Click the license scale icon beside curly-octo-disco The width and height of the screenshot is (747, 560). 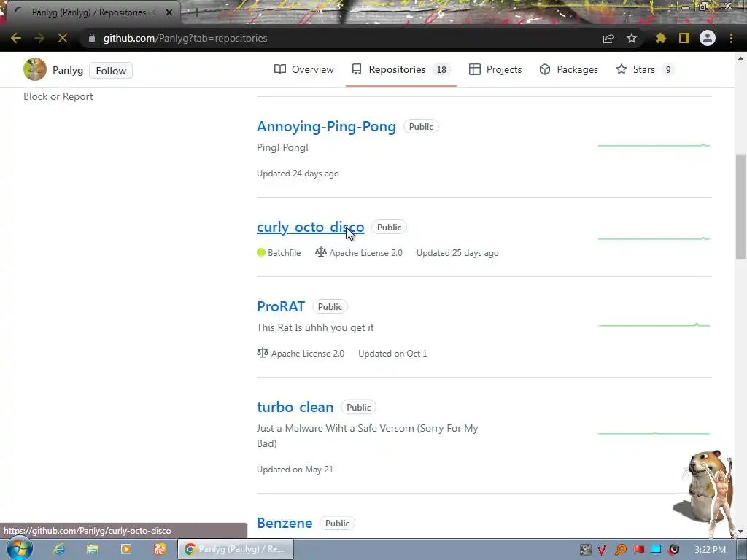point(321,252)
